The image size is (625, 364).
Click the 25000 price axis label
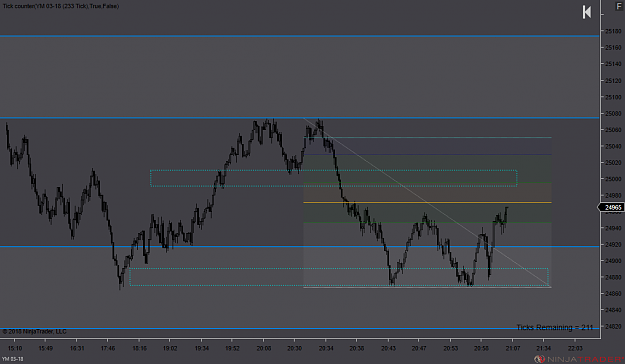613,179
